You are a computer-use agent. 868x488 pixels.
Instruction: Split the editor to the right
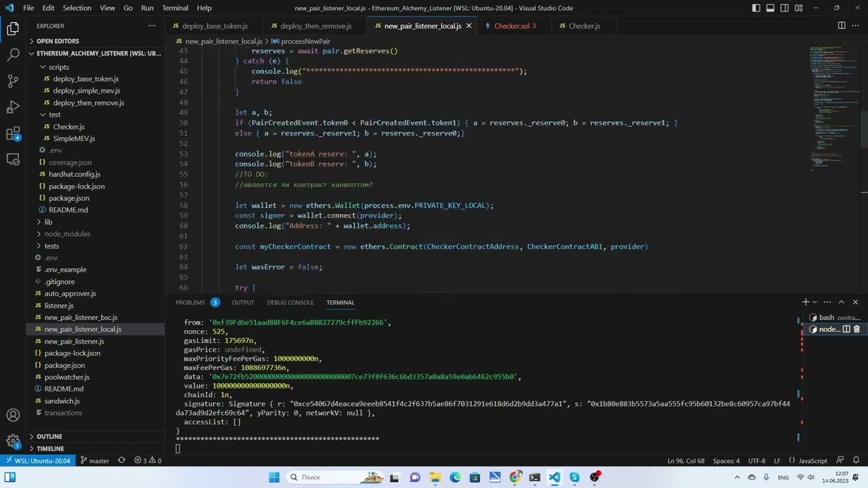click(x=842, y=26)
